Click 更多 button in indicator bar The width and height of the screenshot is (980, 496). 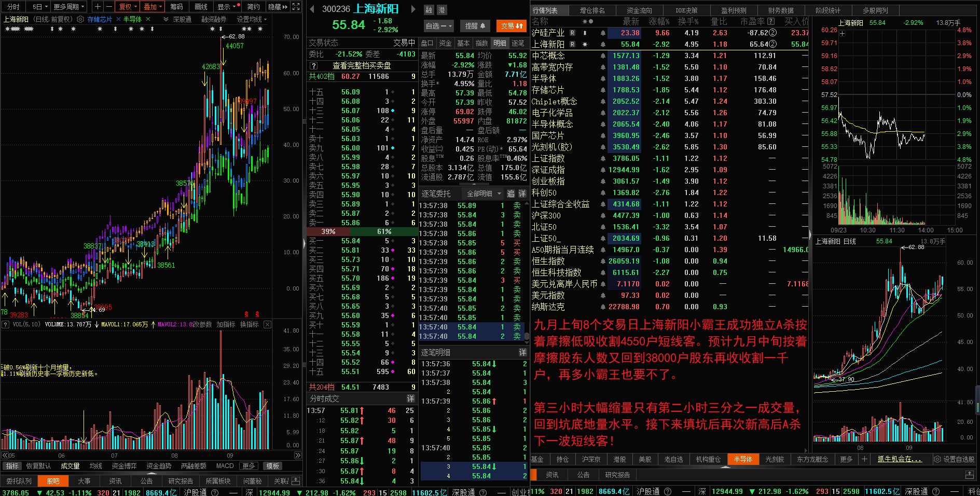[249, 466]
